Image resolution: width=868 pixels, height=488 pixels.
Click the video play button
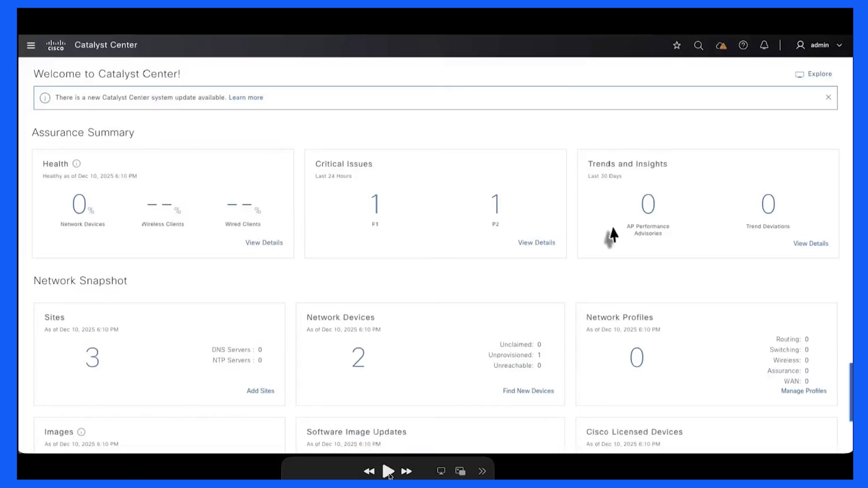click(x=388, y=471)
